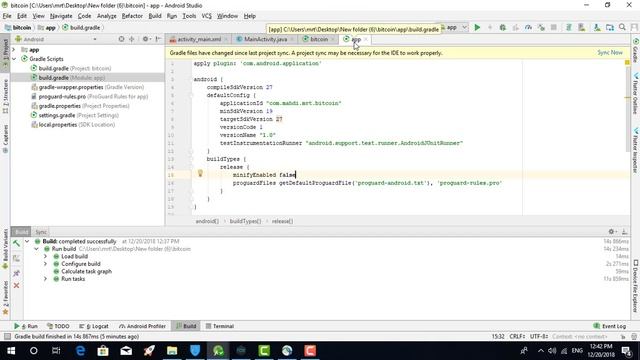The width and height of the screenshot is (640, 360).
Task: Open the SDK Manager download icon
Action: click(597, 27)
